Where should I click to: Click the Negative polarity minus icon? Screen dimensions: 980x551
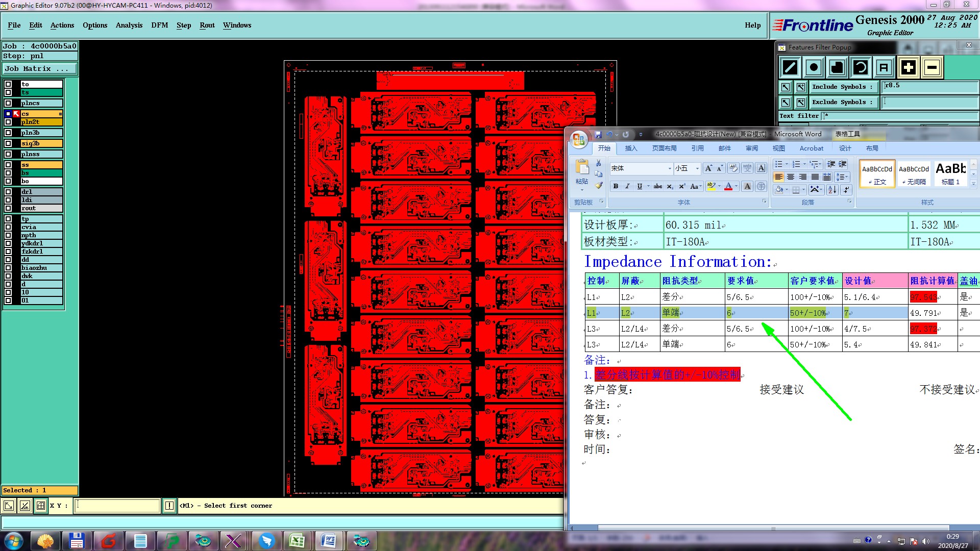click(932, 67)
